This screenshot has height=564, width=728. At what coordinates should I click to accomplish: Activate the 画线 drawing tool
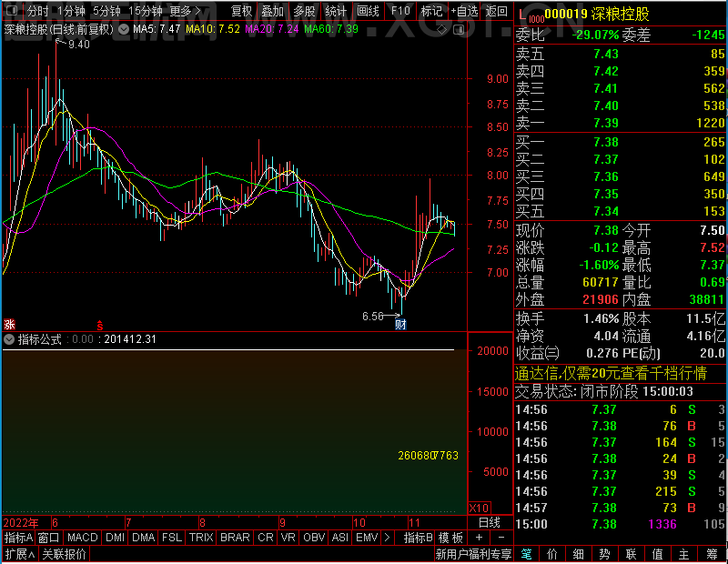368,11
